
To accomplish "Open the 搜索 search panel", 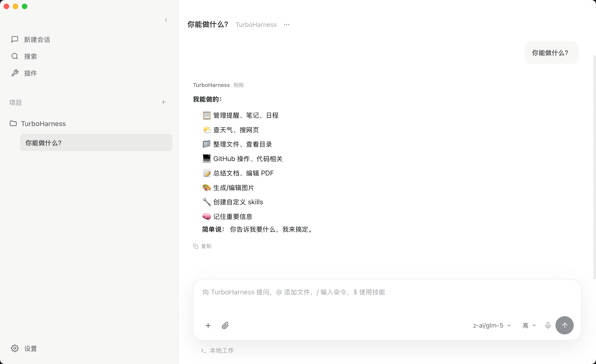I will [30, 56].
